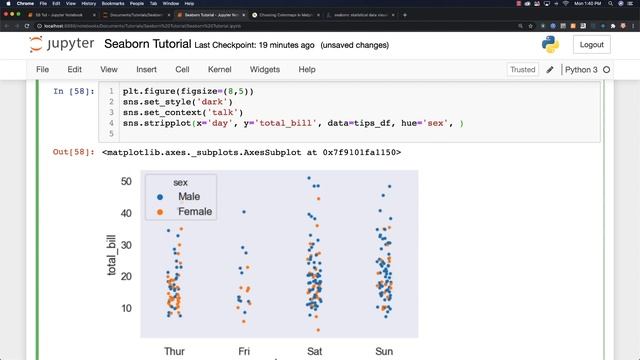Viewport: 640px width, 360px height.
Task: Close the Choosing Colormaps browser tab
Action: [x=318, y=15]
